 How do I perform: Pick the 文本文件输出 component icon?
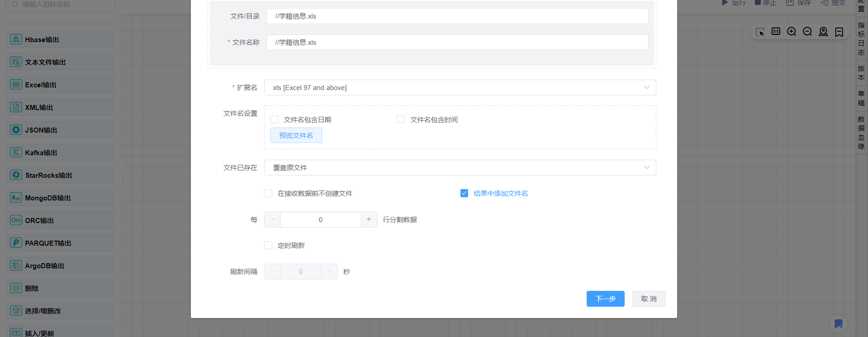(x=16, y=62)
